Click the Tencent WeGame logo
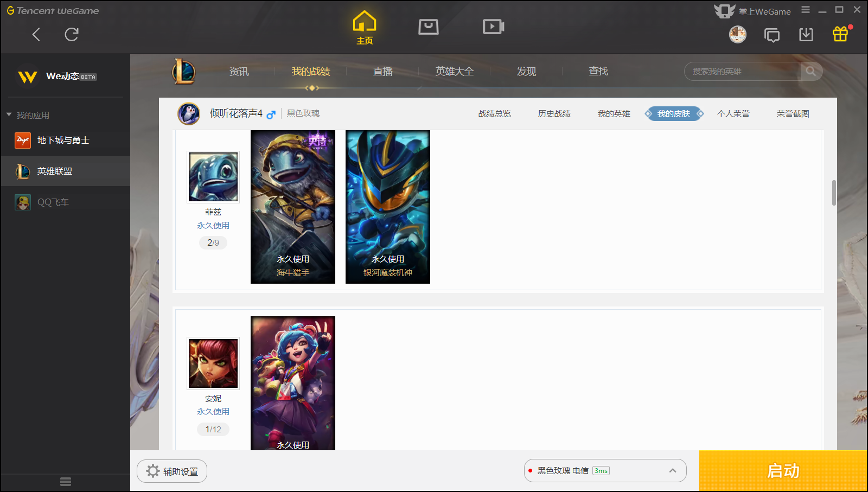 pyautogui.click(x=53, y=11)
